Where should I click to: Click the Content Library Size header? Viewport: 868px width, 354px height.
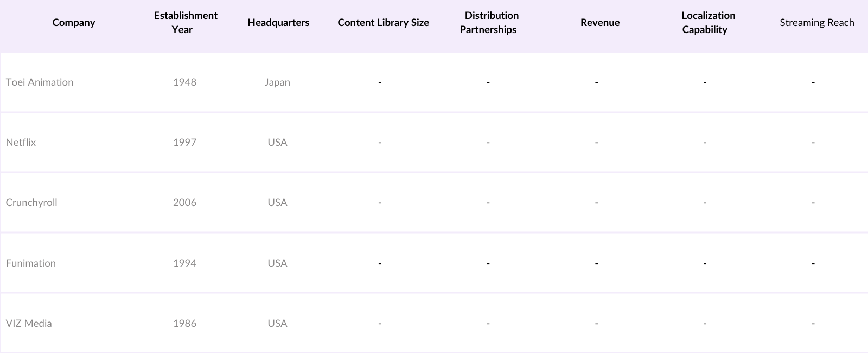coord(383,23)
